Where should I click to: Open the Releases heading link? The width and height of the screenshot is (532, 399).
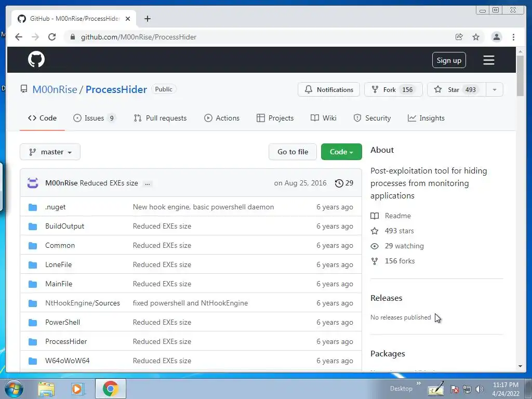pos(387,298)
